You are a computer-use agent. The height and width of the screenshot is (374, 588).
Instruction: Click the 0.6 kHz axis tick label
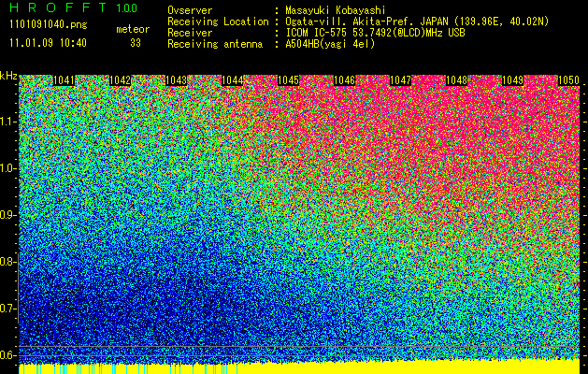coord(7,355)
